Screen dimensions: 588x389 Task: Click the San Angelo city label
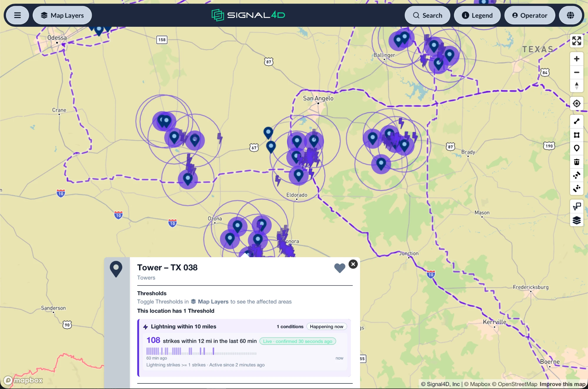(x=318, y=98)
